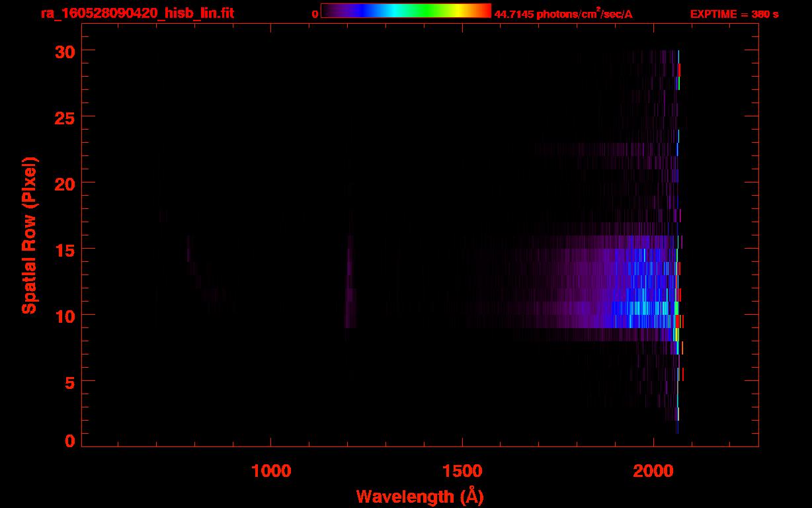Click the filename ra_160528090420_hisb_lin.fit
812x508 pixels.
pyautogui.click(x=137, y=13)
